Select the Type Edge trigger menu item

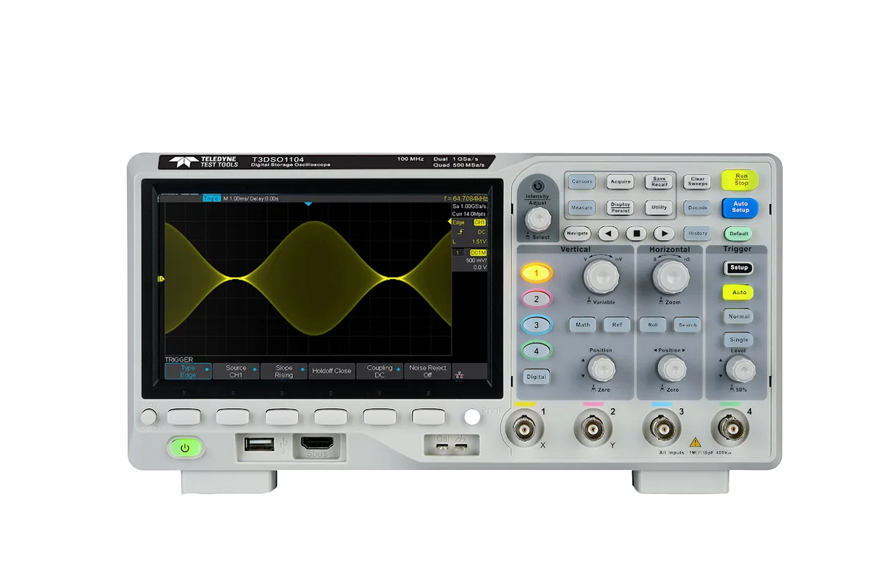[188, 371]
